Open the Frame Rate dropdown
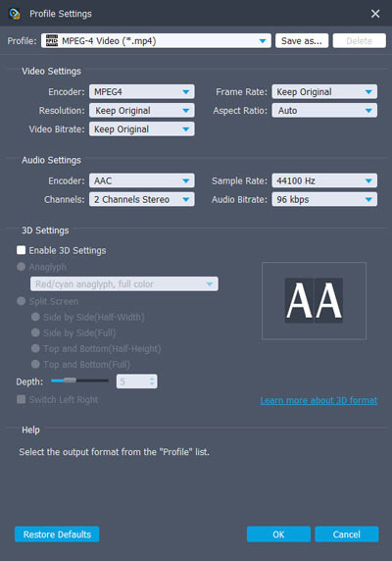The image size is (392, 561). (x=324, y=91)
